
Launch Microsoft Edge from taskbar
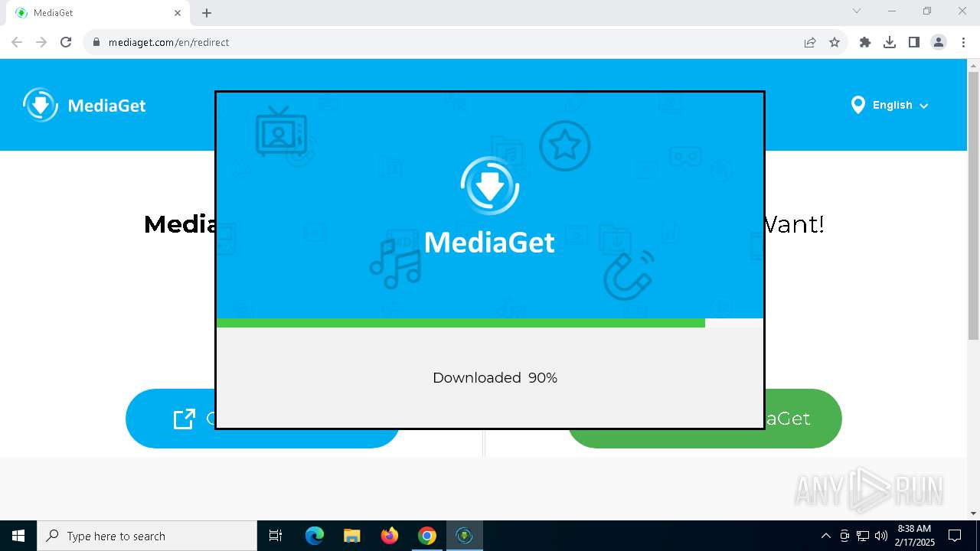[x=315, y=536]
